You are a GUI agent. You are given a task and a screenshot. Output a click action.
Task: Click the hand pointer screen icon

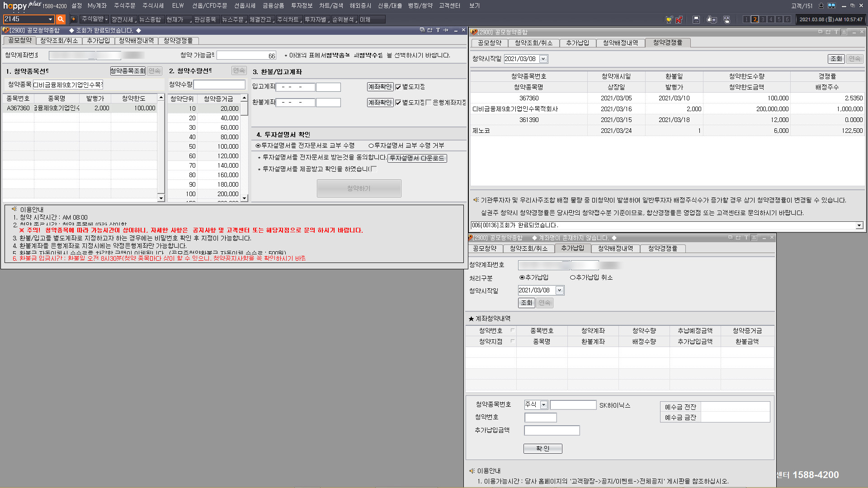click(726, 19)
